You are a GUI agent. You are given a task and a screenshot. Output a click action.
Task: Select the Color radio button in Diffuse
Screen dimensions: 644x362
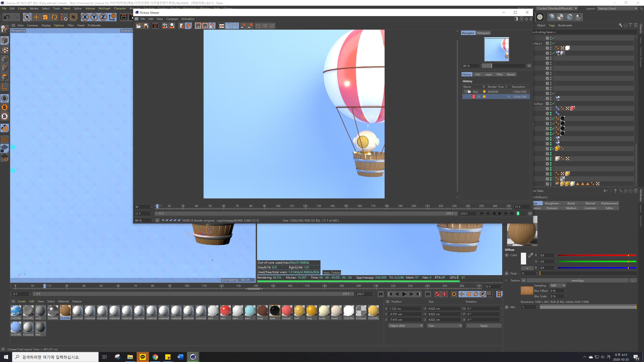pos(506,255)
